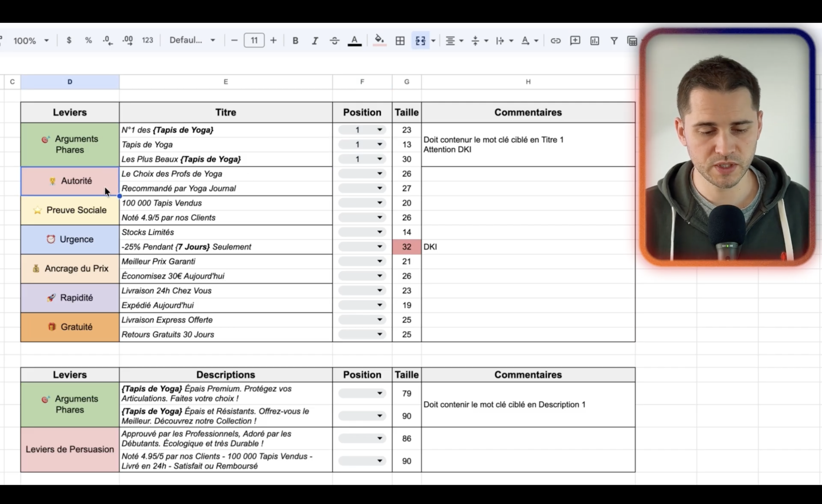Open the fill color picker
The image size is (822, 504).
click(x=379, y=41)
